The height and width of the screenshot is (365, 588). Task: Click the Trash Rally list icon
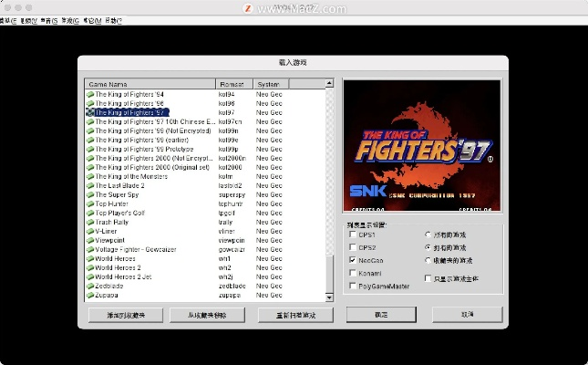click(90, 222)
